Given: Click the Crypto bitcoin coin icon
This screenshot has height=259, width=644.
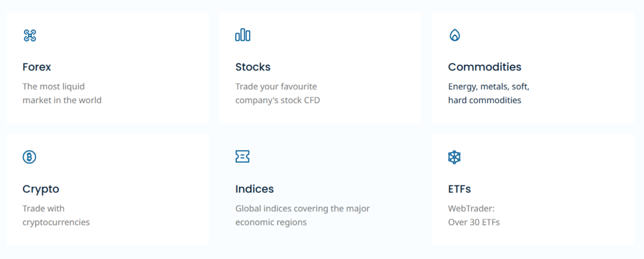Looking at the screenshot, I should (30, 157).
